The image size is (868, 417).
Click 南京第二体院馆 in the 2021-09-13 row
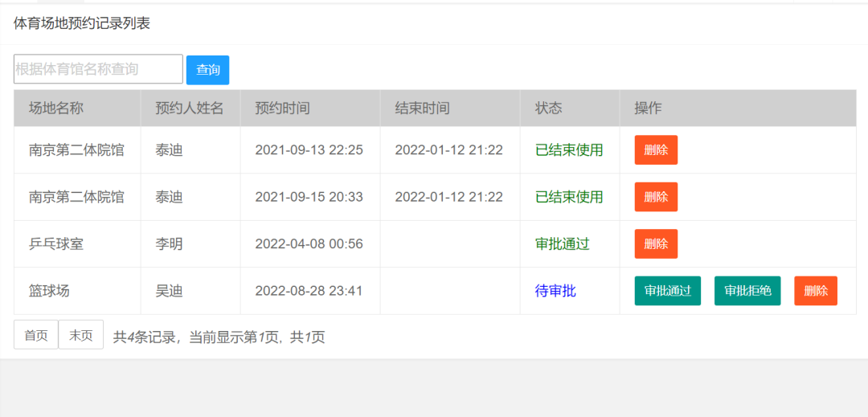point(76,150)
